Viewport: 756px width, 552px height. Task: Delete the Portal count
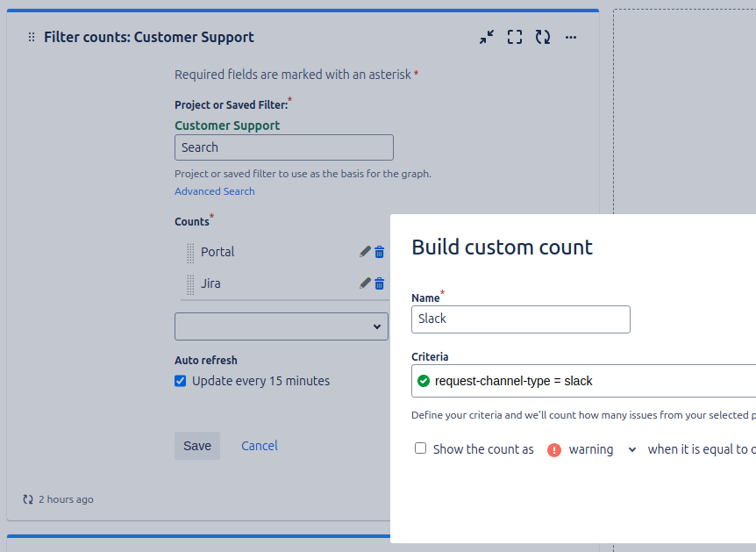point(380,252)
